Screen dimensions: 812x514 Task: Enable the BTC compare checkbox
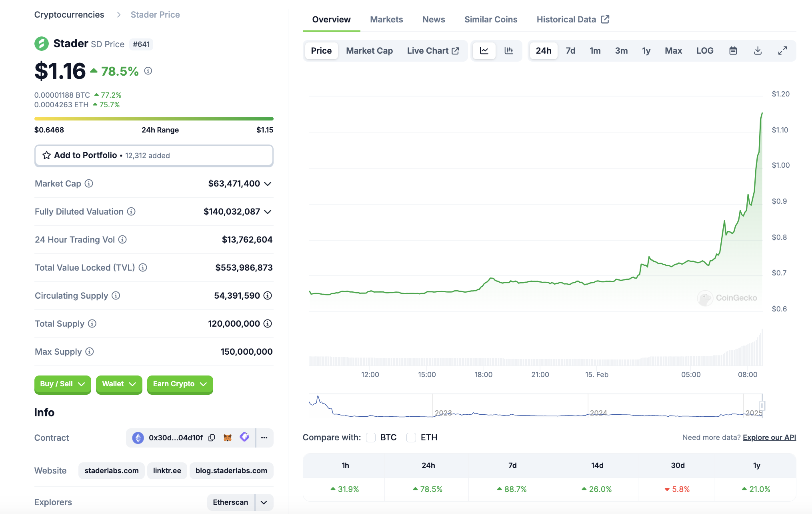point(371,437)
